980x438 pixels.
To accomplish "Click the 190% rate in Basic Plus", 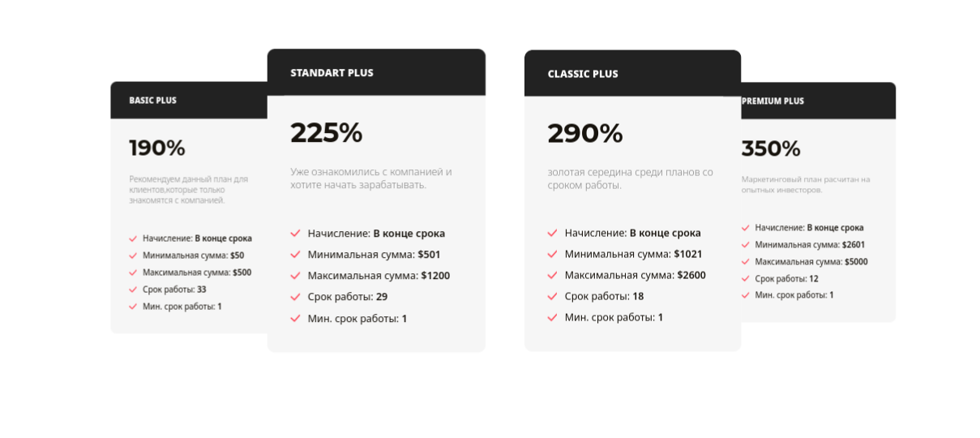I will (157, 148).
